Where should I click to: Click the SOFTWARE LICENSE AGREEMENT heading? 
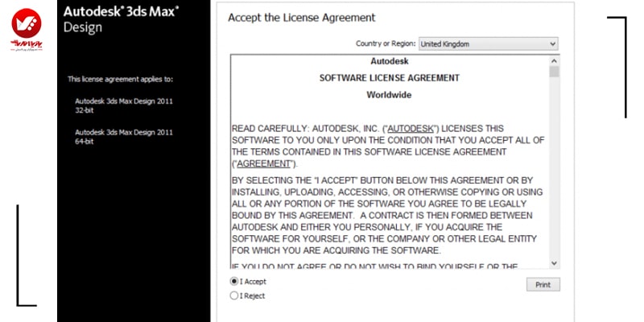pyautogui.click(x=390, y=78)
